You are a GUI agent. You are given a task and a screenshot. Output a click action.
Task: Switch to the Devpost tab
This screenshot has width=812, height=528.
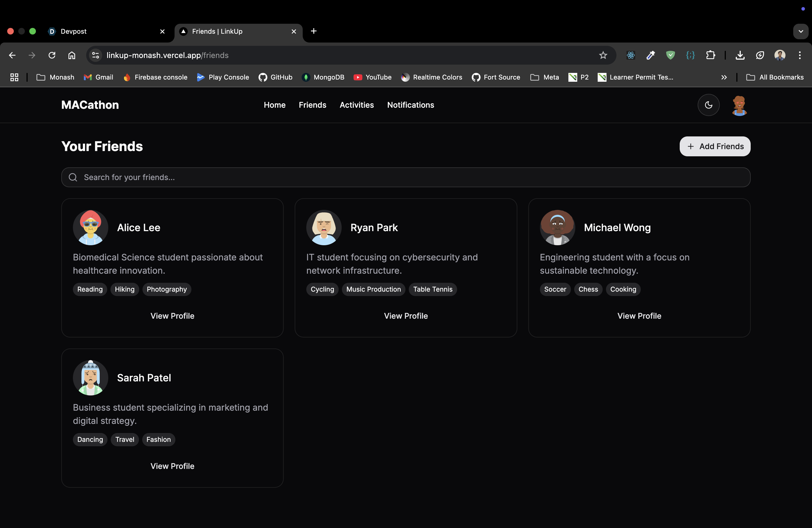(102, 31)
